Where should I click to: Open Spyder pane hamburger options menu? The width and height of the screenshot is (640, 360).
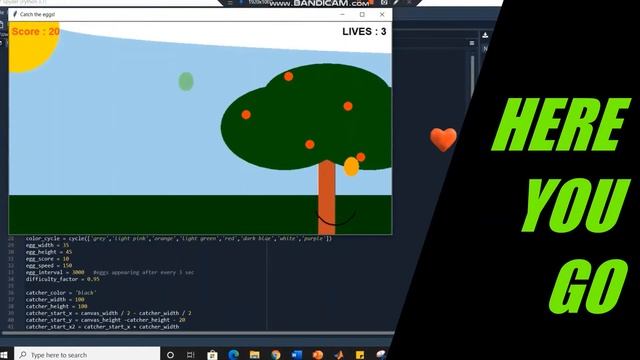click(472, 43)
